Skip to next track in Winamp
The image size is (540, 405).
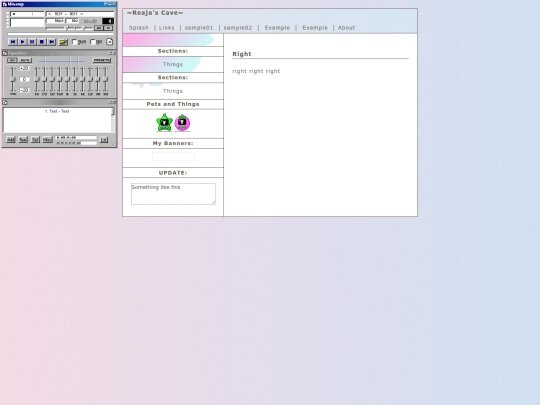tap(51, 42)
